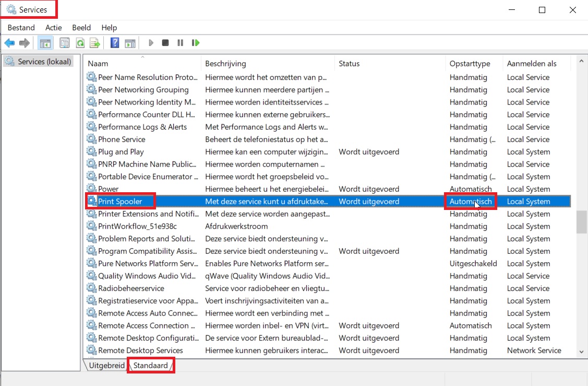Screen dimensions: 588x386
Task: Restart the service with the Restart icon
Action: point(196,43)
